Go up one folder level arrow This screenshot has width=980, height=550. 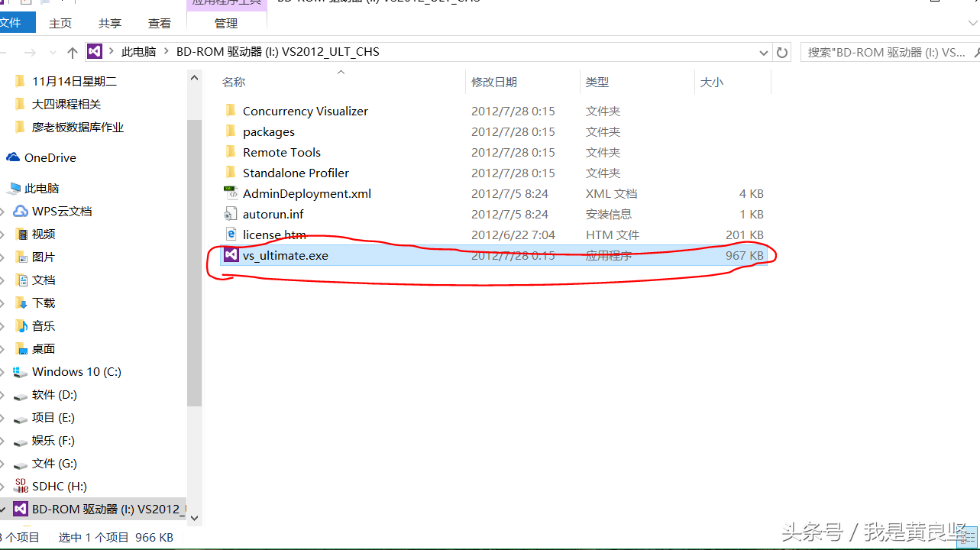coord(73,52)
